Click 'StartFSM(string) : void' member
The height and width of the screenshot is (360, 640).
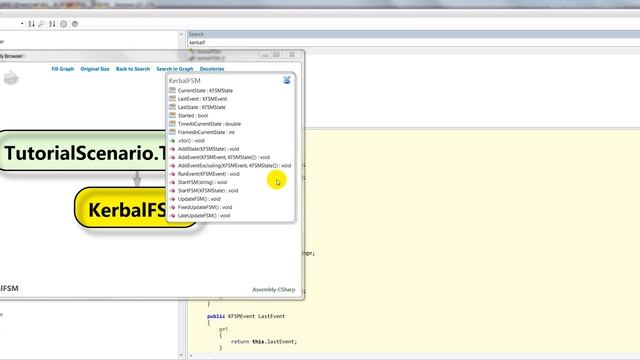[x=202, y=182]
